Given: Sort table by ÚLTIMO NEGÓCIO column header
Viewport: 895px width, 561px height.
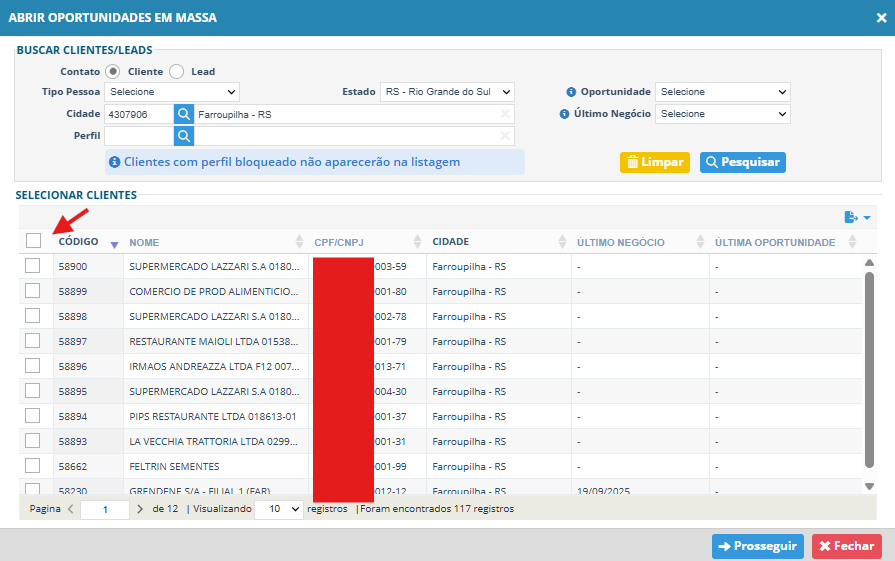Looking at the screenshot, I should pos(620,243).
